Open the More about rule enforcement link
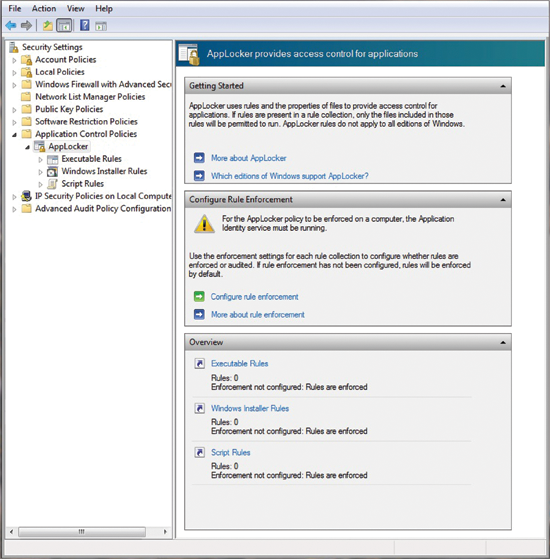Screen dimensions: 550x559 (257, 314)
